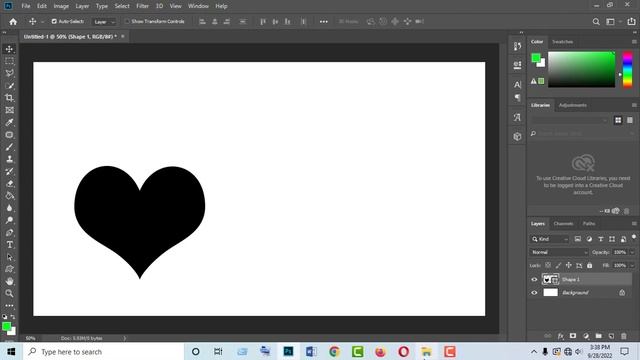Select the History Brush tool

9,171
